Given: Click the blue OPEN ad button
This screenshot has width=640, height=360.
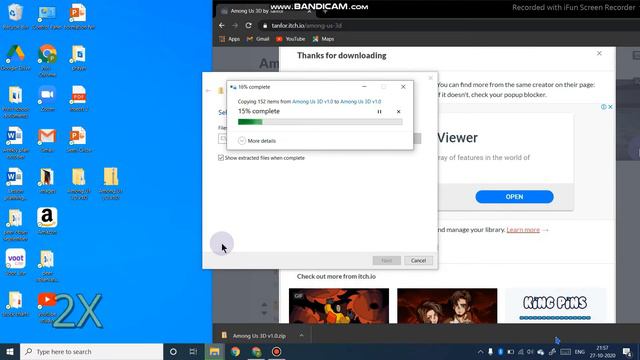Looking at the screenshot, I should (x=514, y=197).
